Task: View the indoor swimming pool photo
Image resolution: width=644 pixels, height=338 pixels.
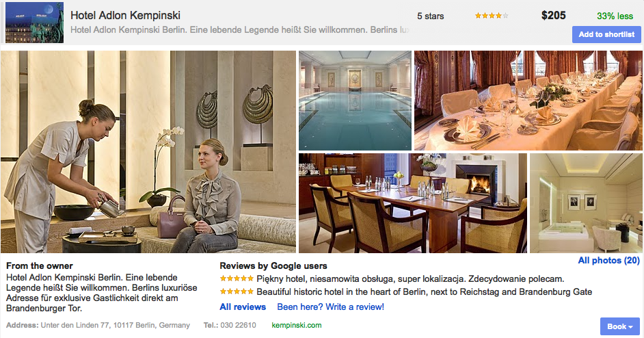Action: 355,101
